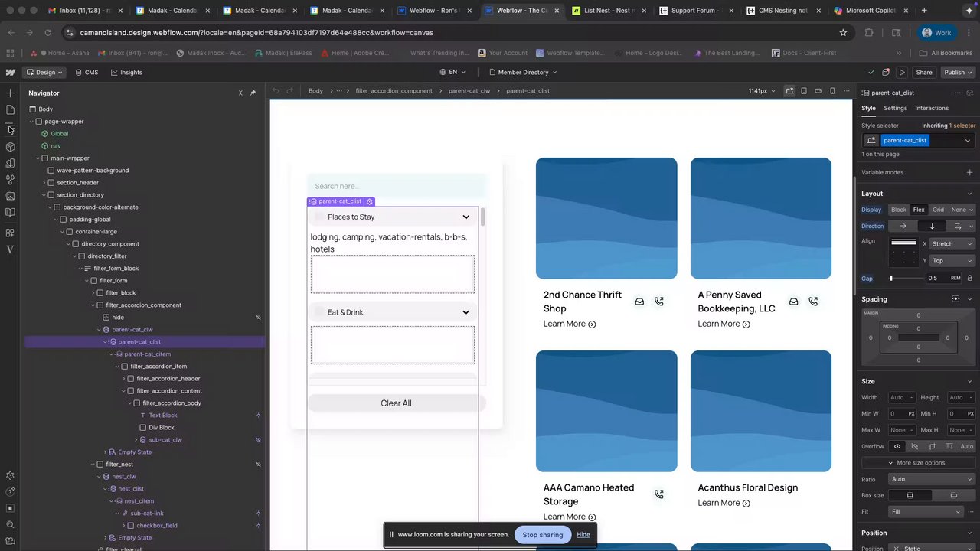This screenshot has width=980, height=551.
Task: Toggle visibility of the hide element in Navigator
Action: [258, 318]
